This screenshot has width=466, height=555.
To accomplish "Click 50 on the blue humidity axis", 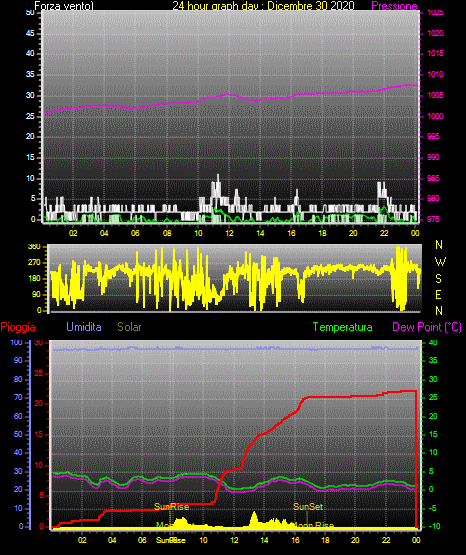I will (18, 434).
